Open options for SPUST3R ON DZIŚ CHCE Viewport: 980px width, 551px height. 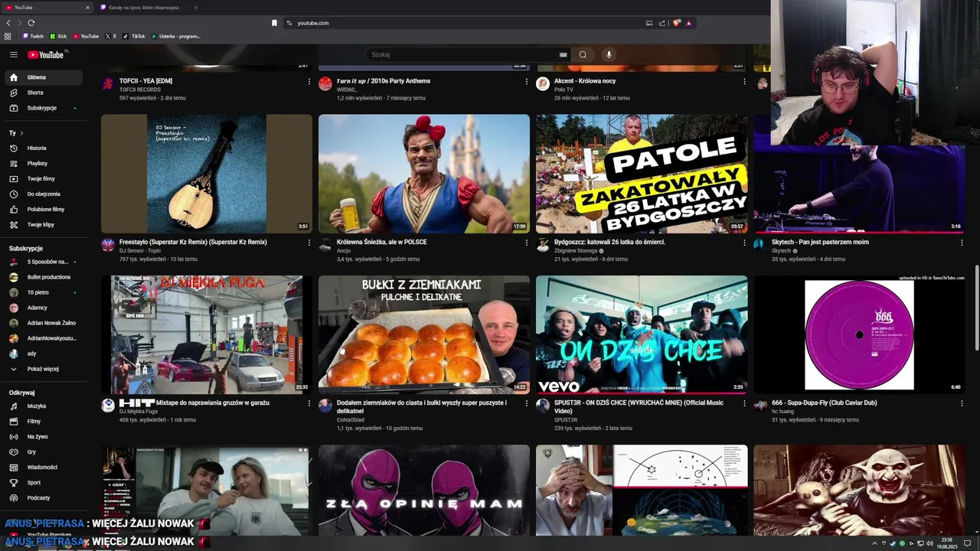pyautogui.click(x=744, y=403)
